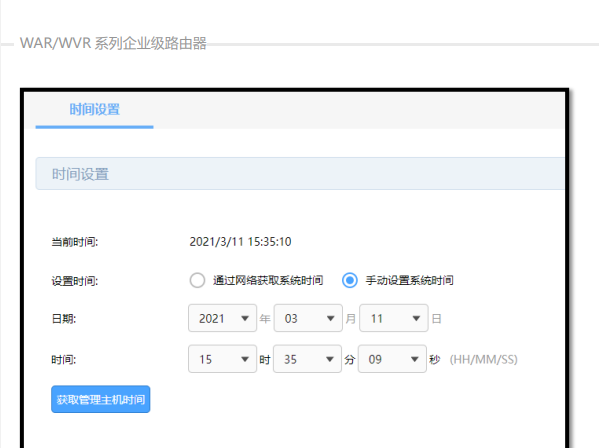Switch to the 时间设置 tab
599x448 pixels.
pos(94,110)
